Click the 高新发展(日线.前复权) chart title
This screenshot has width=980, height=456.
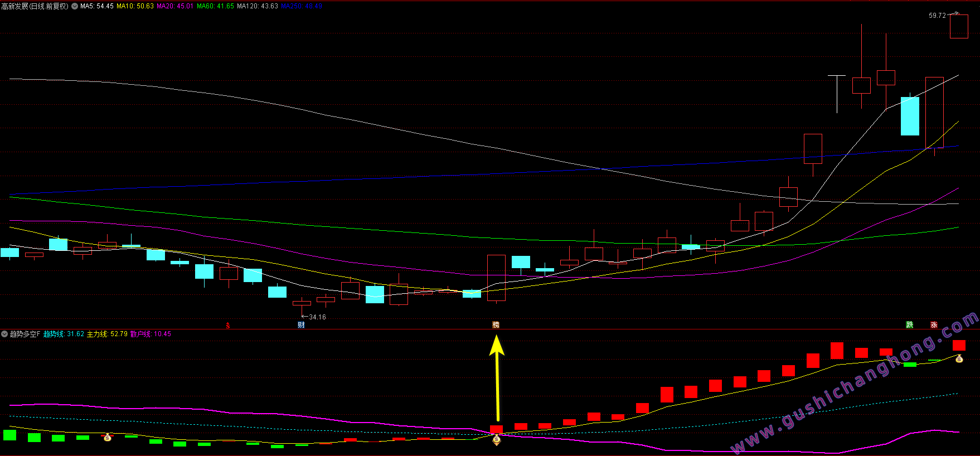(x=35, y=6)
